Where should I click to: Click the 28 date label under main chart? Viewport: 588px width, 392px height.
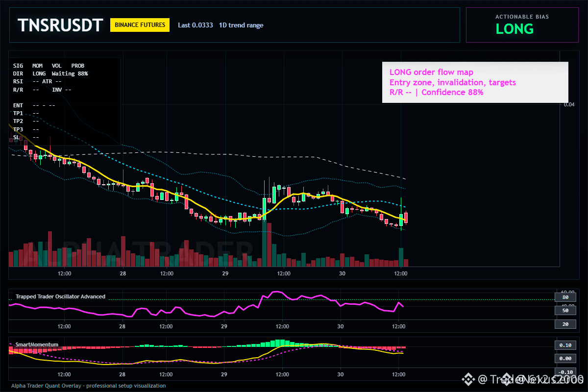[x=122, y=273]
